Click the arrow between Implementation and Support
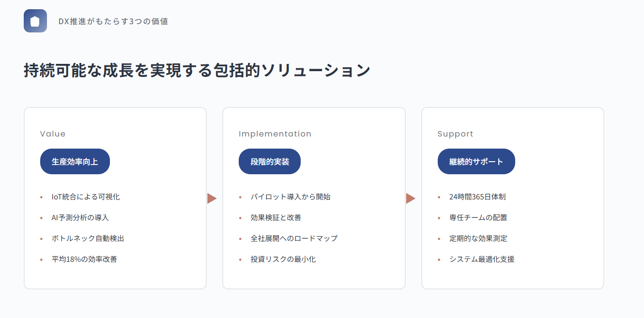644x318 pixels. [x=411, y=198]
